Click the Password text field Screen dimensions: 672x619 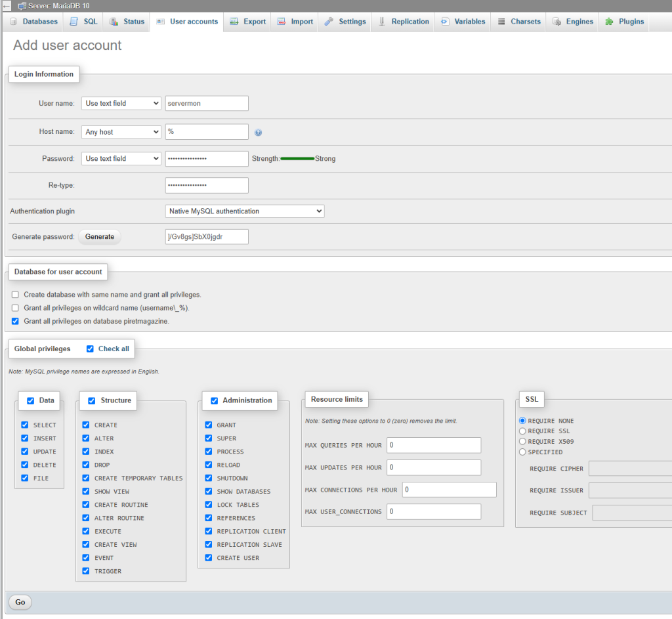point(207,159)
